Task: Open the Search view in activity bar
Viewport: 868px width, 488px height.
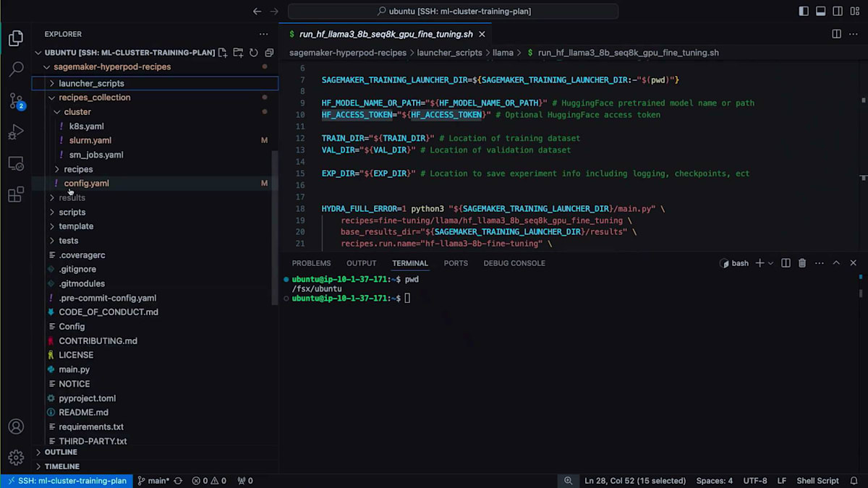Action: [16, 69]
